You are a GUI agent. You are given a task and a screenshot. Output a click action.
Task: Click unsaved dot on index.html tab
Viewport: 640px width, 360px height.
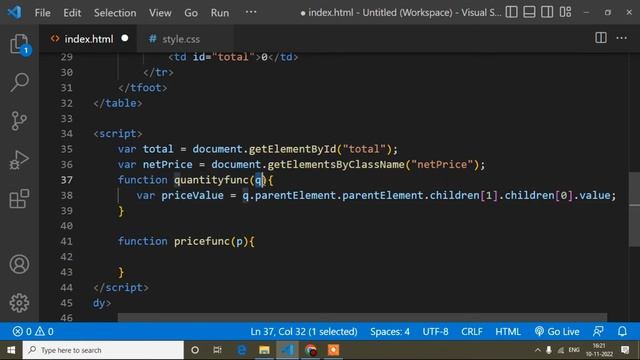125,38
